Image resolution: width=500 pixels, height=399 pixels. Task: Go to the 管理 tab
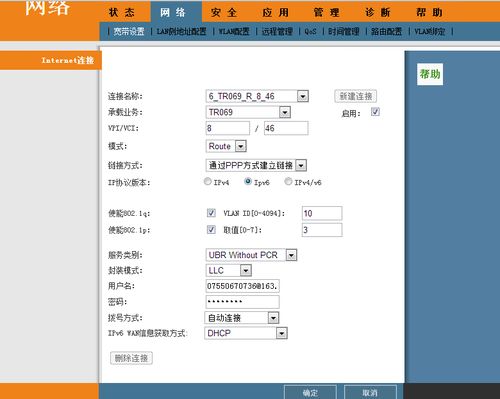coord(327,13)
